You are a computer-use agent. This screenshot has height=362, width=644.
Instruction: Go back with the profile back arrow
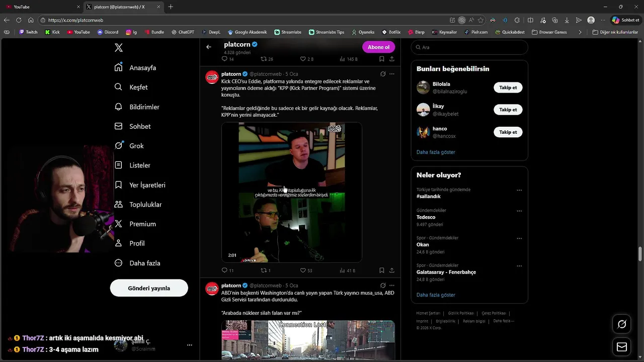point(209,47)
